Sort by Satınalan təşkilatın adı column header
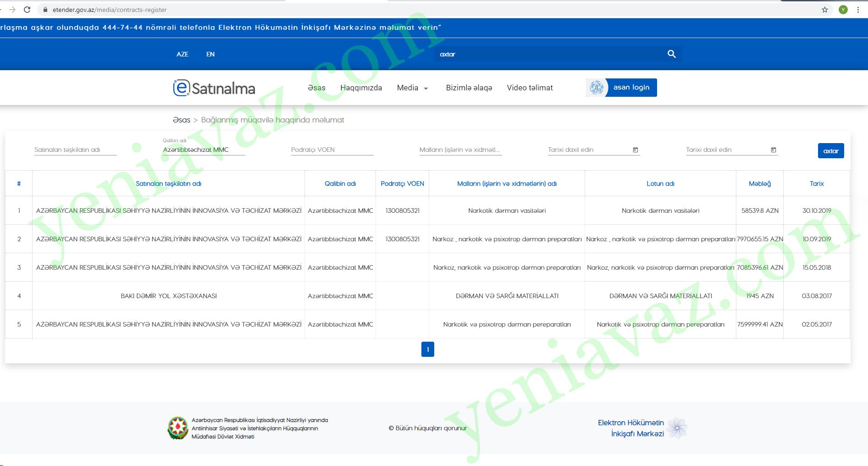868x466 pixels. point(169,183)
